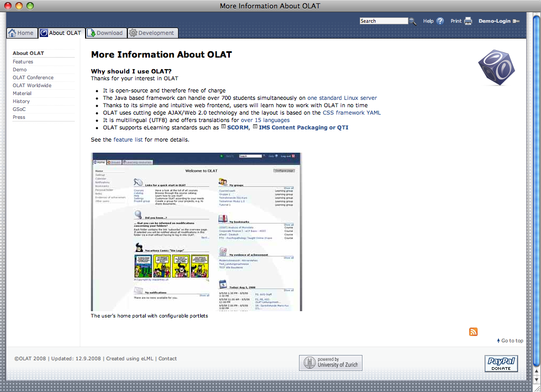The width and height of the screenshot is (541, 392).
Task: Open the OLAT Conference sidebar item
Action: [33, 78]
